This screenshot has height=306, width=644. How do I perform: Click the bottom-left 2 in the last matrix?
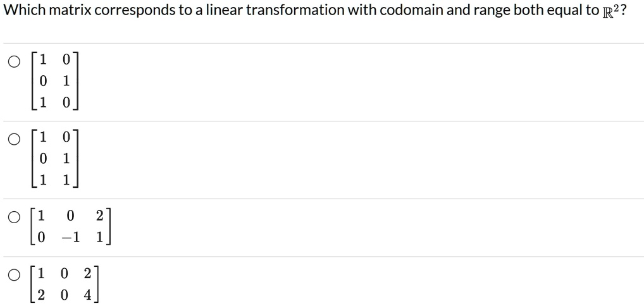tap(41, 295)
